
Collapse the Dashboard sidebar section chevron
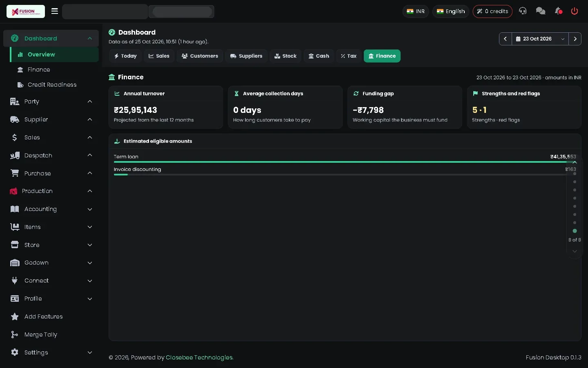click(x=90, y=38)
